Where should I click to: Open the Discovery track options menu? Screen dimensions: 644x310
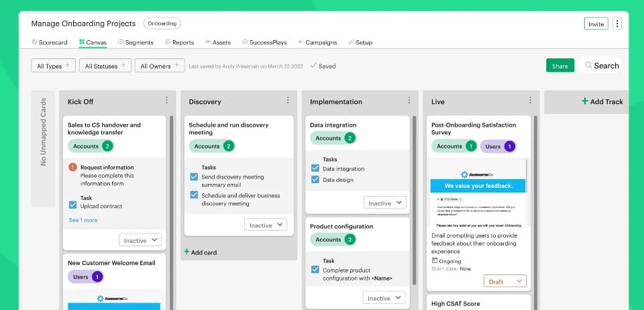[288, 100]
